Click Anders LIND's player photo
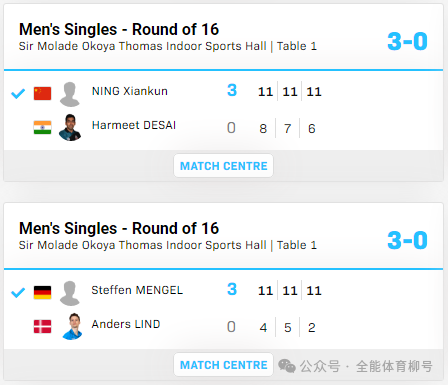Screen dimensions: 448x385 [72, 326]
